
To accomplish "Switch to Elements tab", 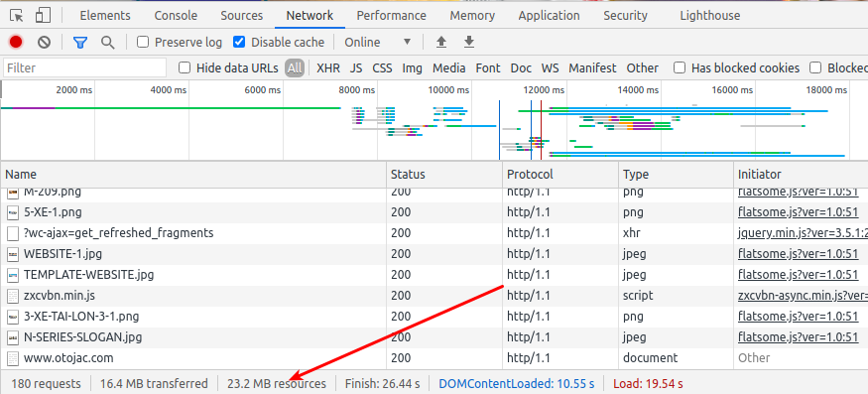I will (105, 16).
